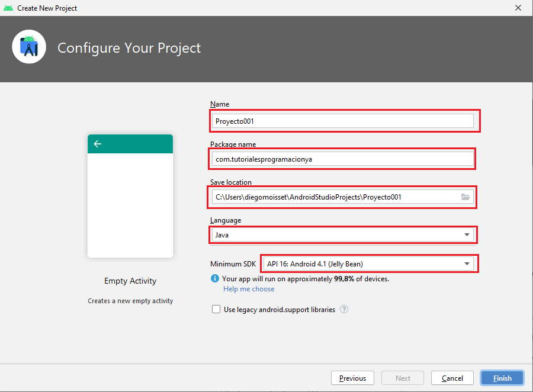
Task: Browse for save location via folder icon
Action: (465, 197)
